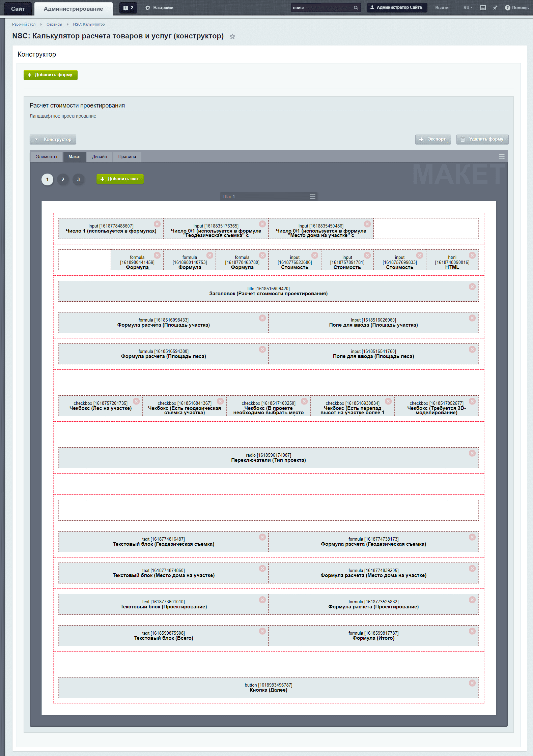Viewport: 533px width, 756px height.
Task: Add page to favorites with star icon
Action: (232, 36)
